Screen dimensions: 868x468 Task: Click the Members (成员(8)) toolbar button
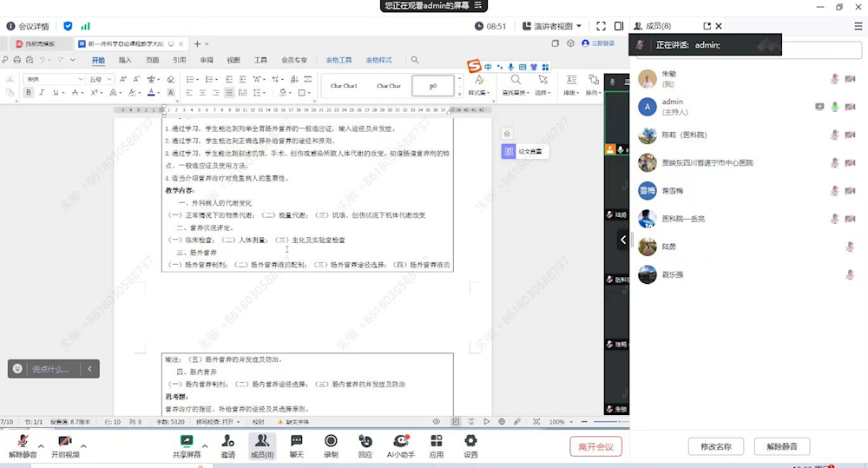(262, 446)
